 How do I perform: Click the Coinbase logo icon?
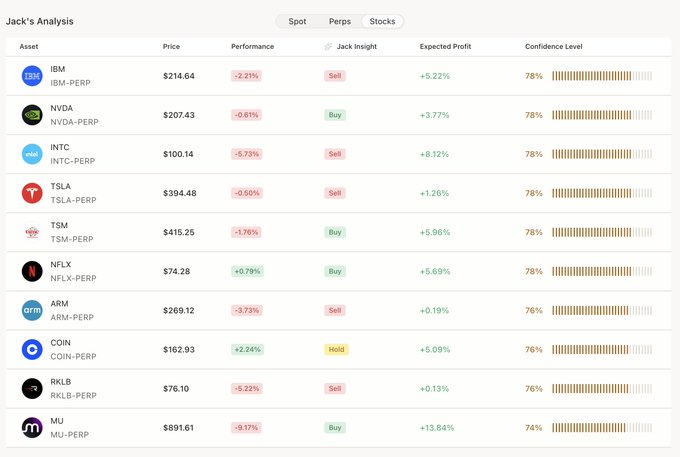click(x=32, y=349)
